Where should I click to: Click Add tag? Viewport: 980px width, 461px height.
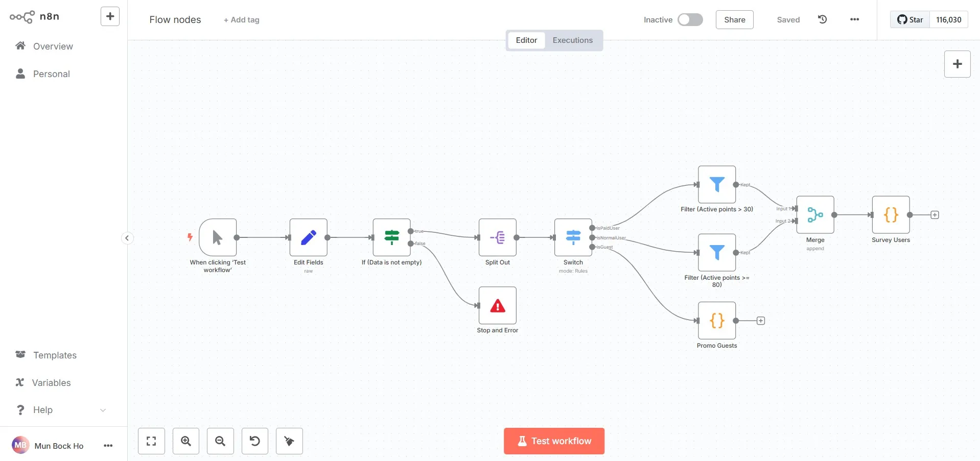click(x=241, y=20)
